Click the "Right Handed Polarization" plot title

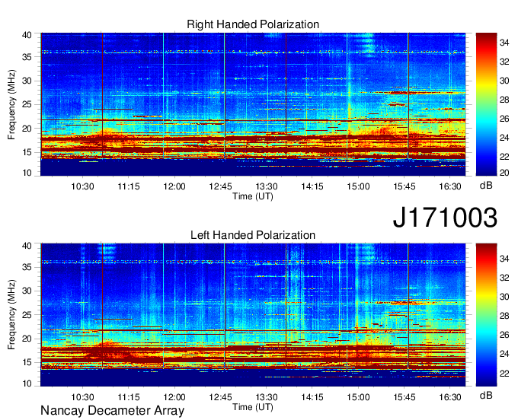click(253, 24)
